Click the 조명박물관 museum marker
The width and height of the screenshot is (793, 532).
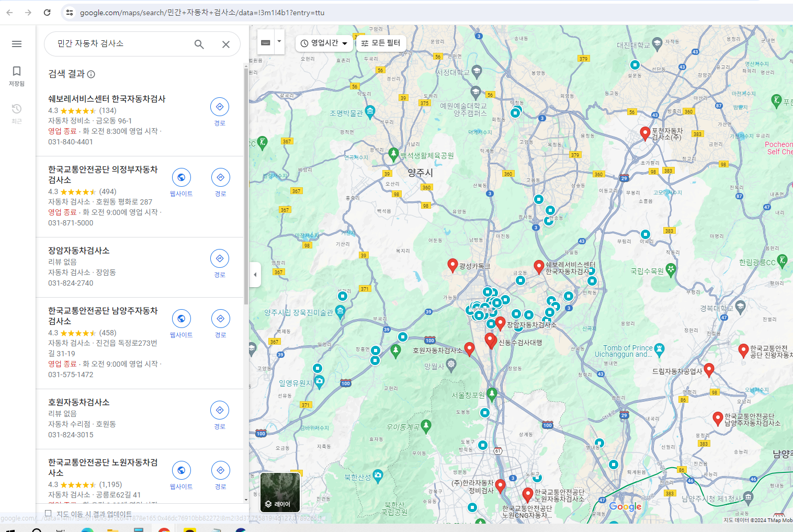pos(370,111)
